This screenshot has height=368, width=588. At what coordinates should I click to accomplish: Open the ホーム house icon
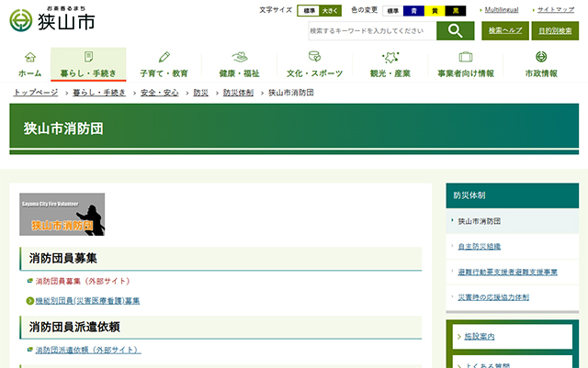pyautogui.click(x=29, y=57)
